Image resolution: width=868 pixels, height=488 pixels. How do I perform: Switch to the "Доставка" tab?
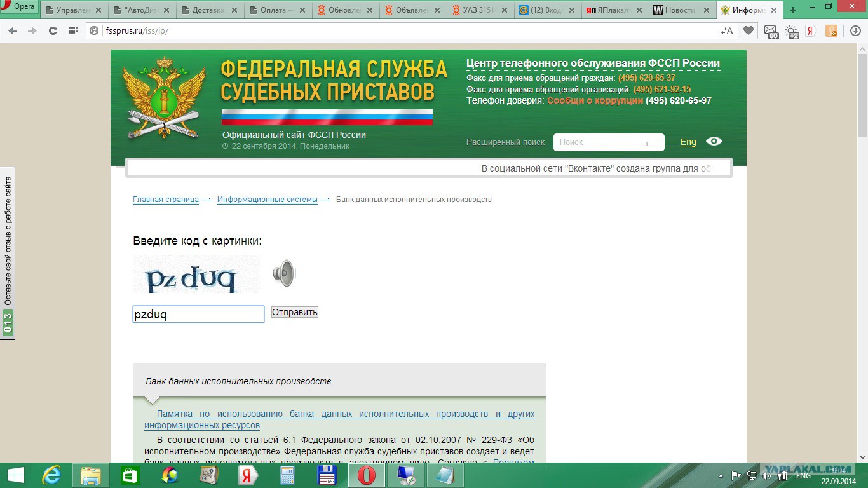pos(210,10)
